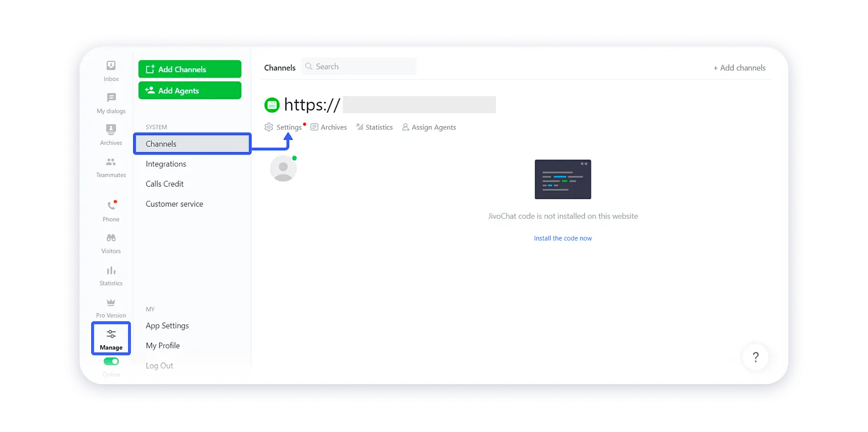Open the Inbox icon in sidebar
This screenshot has height=432, width=868.
tap(111, 66)
